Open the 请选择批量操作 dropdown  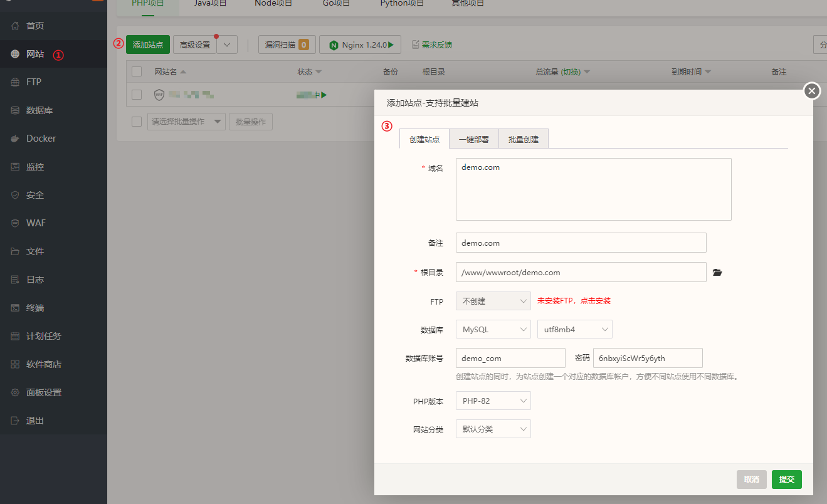coord(186,122)
